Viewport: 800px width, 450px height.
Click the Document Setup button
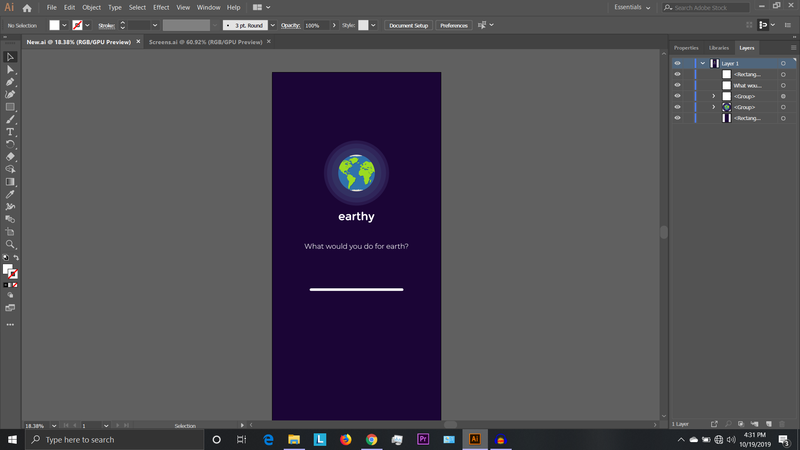[408, 25]
